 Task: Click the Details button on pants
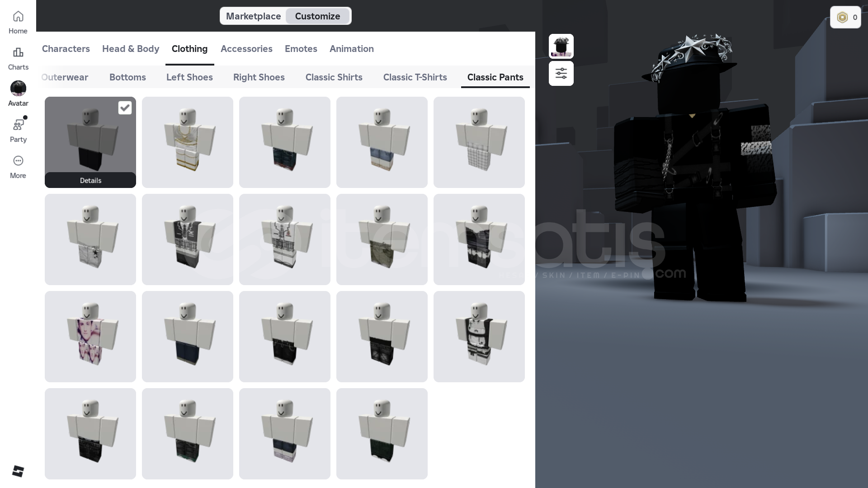[90, 180]
